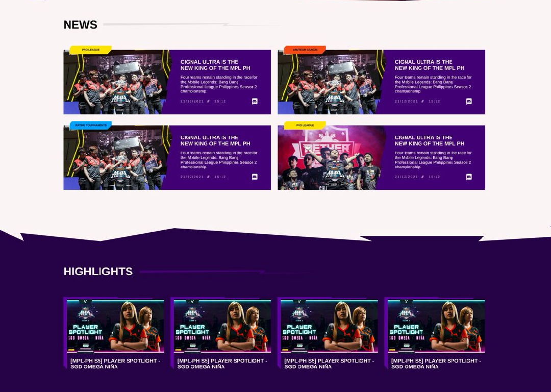This screenshot has height=392, width=551.
Task: Open the first highlight's SGD Omega Niña title
Action: click(x=115, y=363)
